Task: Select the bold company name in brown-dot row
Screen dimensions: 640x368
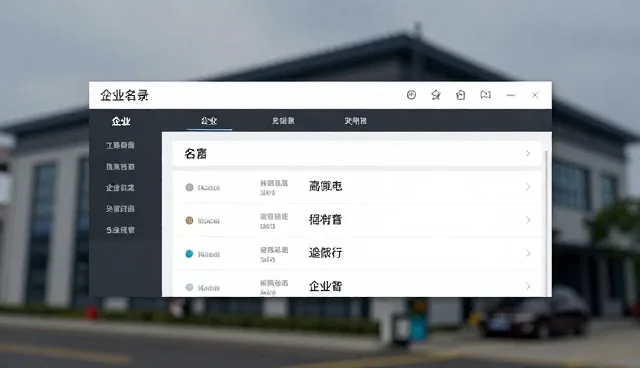Action: [325, 220]
